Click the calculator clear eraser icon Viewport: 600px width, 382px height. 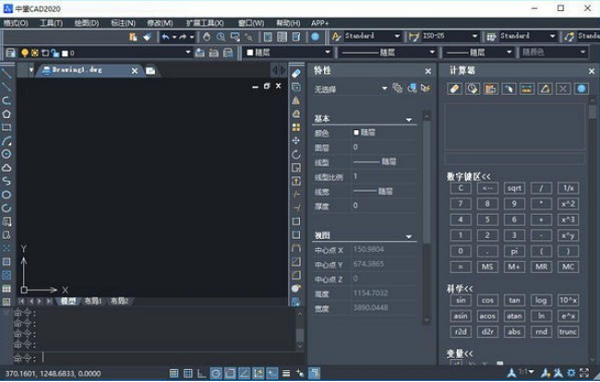click(454, 89)
